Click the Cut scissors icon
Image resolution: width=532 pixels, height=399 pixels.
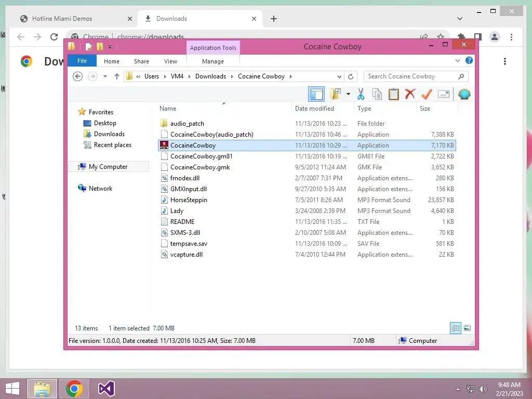361,94
